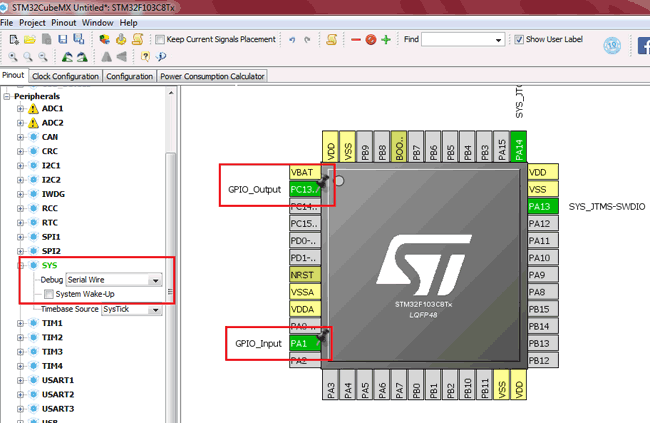
Task: Click the scroll icon left of red minus
Action: tap(331, 39)
